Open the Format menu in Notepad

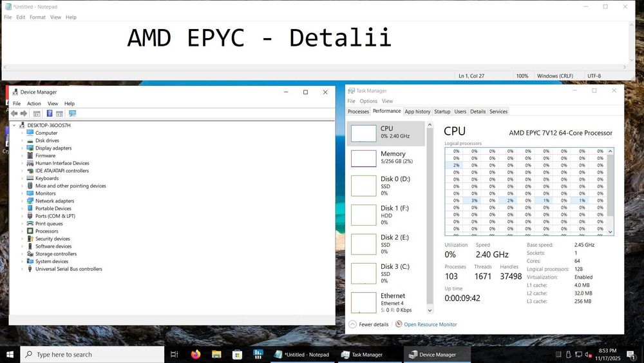pyautogui.click(x=37, y=17)
